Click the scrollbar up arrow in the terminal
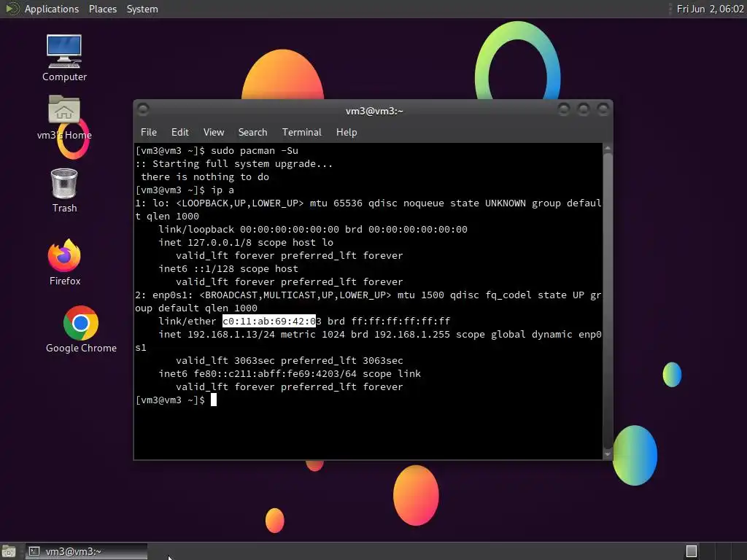Image resolution: width=747 pixels, height=560 pixels. pyautogui.click(x=608, y=149)
